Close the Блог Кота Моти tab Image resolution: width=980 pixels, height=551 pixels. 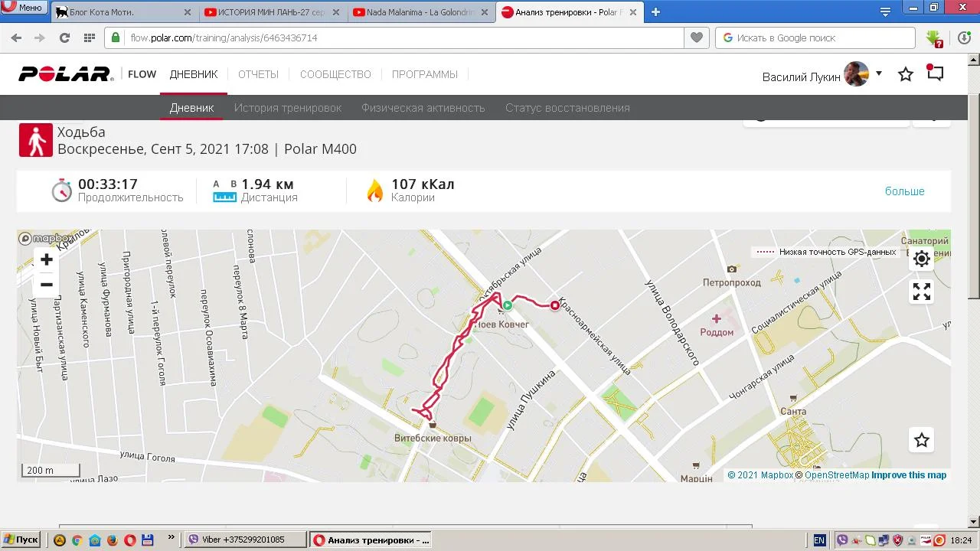point(188,12)
